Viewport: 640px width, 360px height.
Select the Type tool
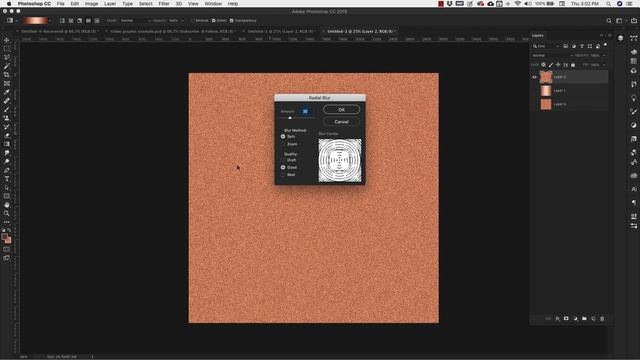[7, 179]
